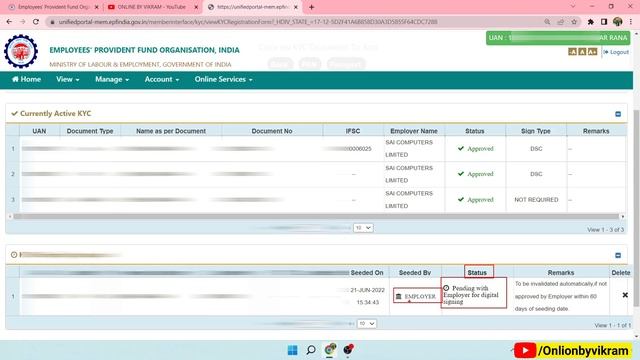Open the browser extensions puzzle icon

click(x=591, y=22)
